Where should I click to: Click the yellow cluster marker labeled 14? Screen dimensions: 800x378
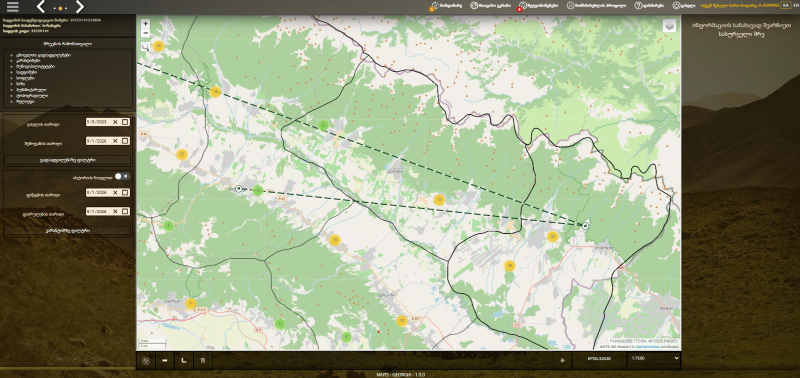[x=215, y=92]
